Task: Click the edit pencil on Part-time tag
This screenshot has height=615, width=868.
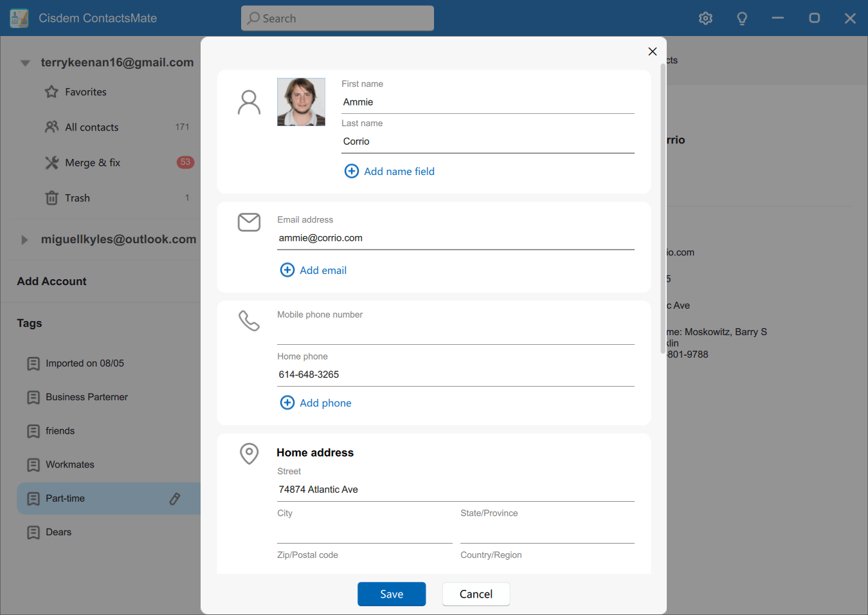Action: [x=175, y=499]
